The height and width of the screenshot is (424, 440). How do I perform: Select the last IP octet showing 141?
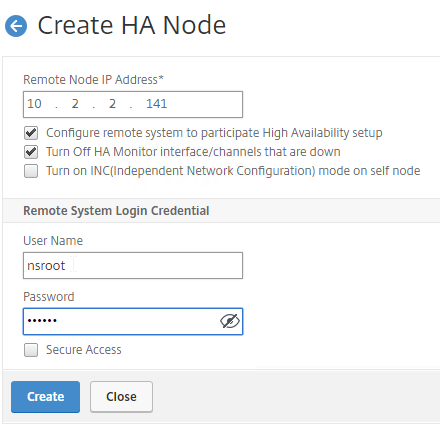pos(156,104)
